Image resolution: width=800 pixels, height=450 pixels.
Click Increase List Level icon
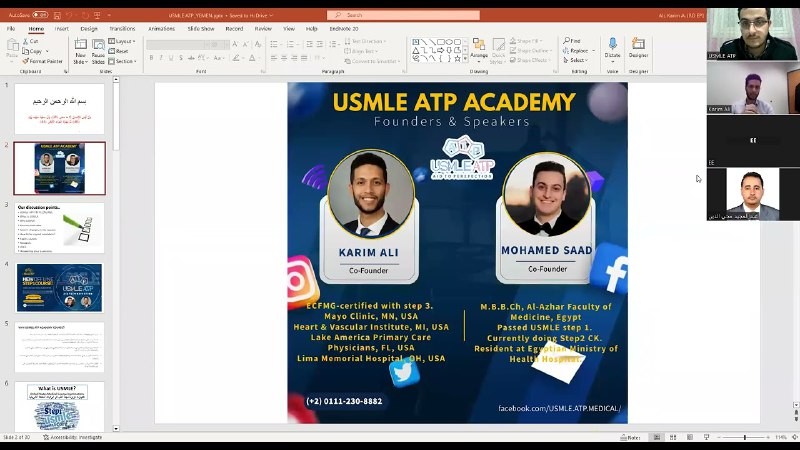click(x=320, y=44)
